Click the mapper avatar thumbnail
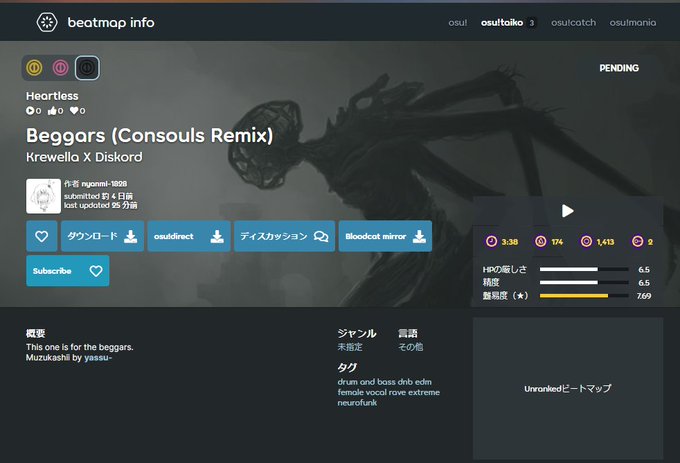680x463 pixels. 43,196
